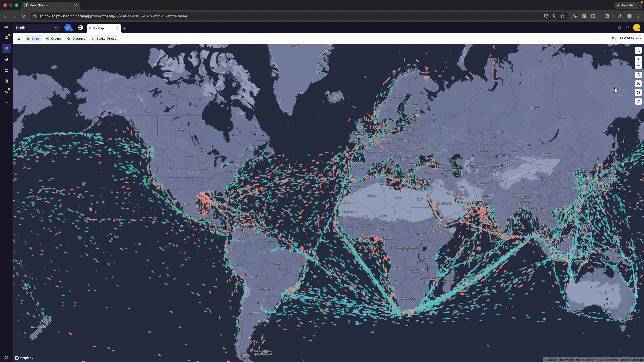
Task: Zoom in using the plus button
Action: pyautogui.click(x=638, y=59)
